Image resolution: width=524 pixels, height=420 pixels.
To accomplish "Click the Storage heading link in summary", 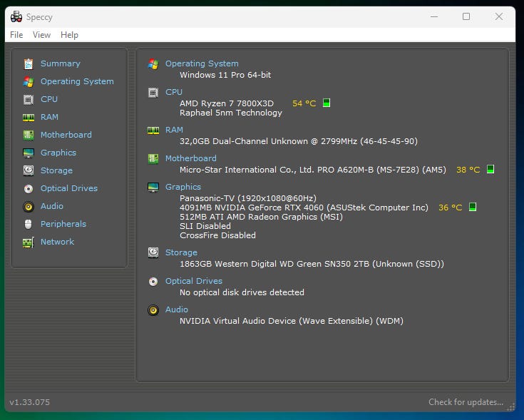I will click(181, 252).
